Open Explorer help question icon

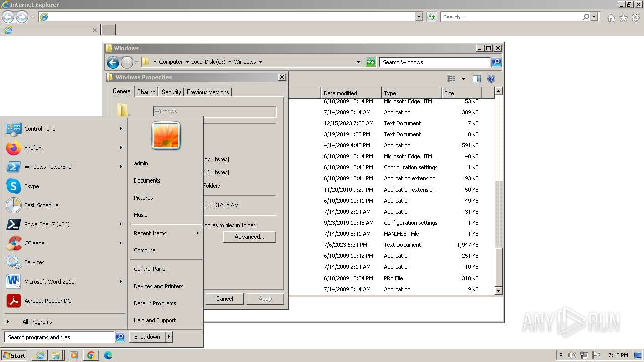click(491, 79)
